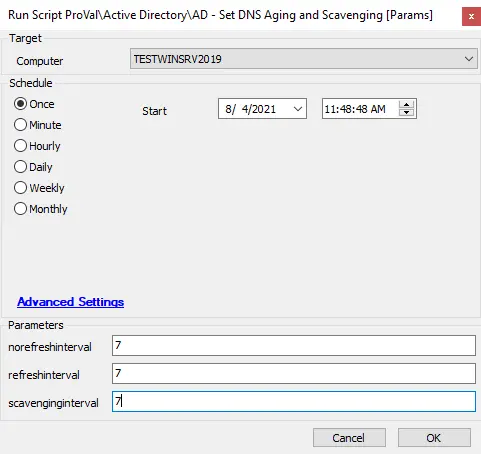481x454 pixels.
Task: Open the Computer target dropdown arrow
Action: coord(469,59)
